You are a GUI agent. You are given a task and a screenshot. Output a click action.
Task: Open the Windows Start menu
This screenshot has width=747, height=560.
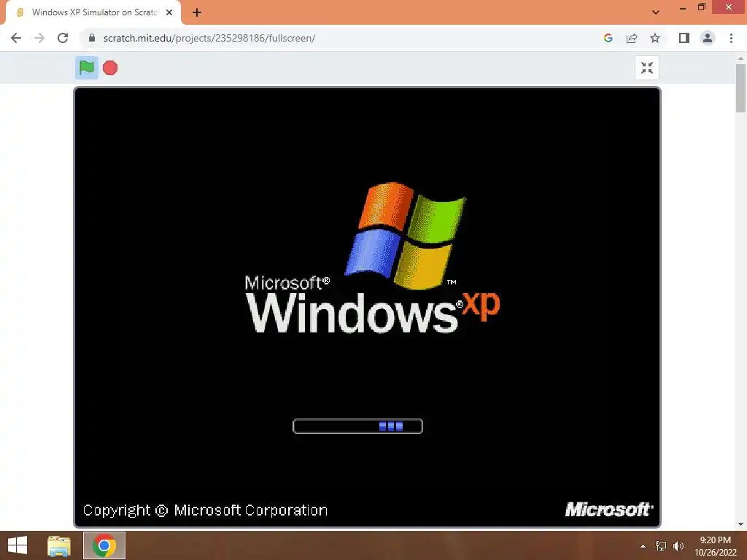18,545
